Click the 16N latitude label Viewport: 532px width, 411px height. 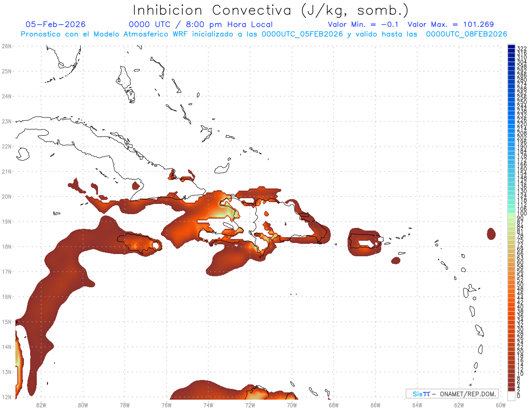point(6,297)
